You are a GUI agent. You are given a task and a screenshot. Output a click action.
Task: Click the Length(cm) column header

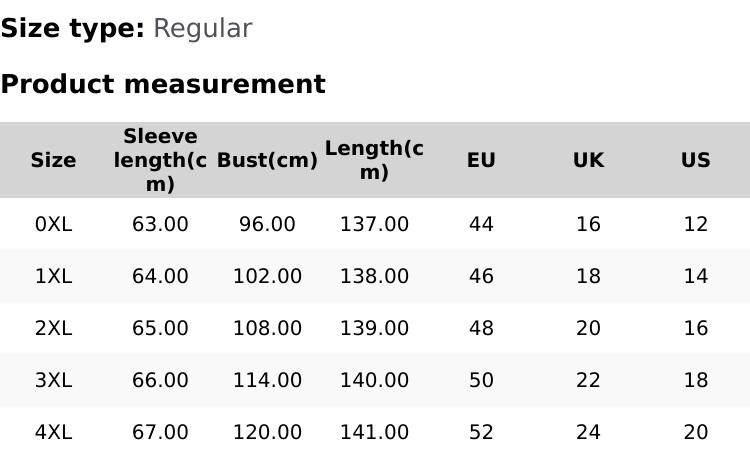(x=374, y=160)
